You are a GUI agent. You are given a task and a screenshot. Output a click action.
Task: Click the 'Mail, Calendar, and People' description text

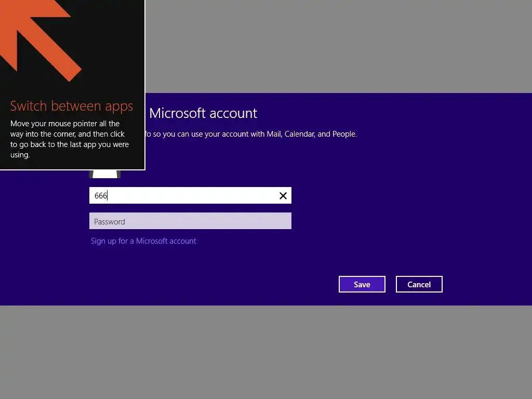pos(251,134)
